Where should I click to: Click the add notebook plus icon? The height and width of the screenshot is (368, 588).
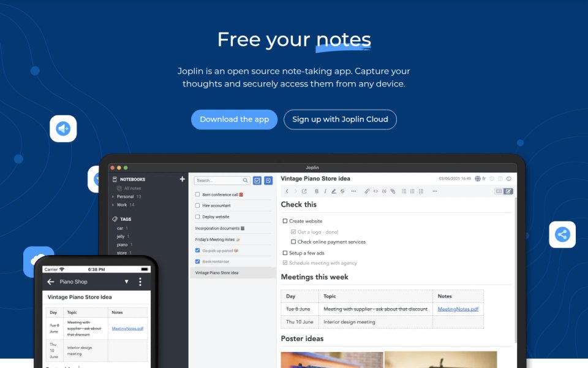point(183,179)
